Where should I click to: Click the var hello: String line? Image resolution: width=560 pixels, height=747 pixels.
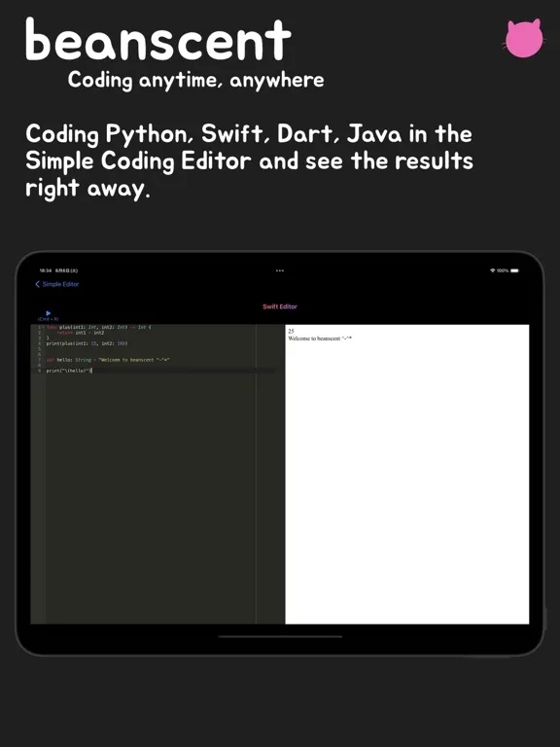coord(108,360)
